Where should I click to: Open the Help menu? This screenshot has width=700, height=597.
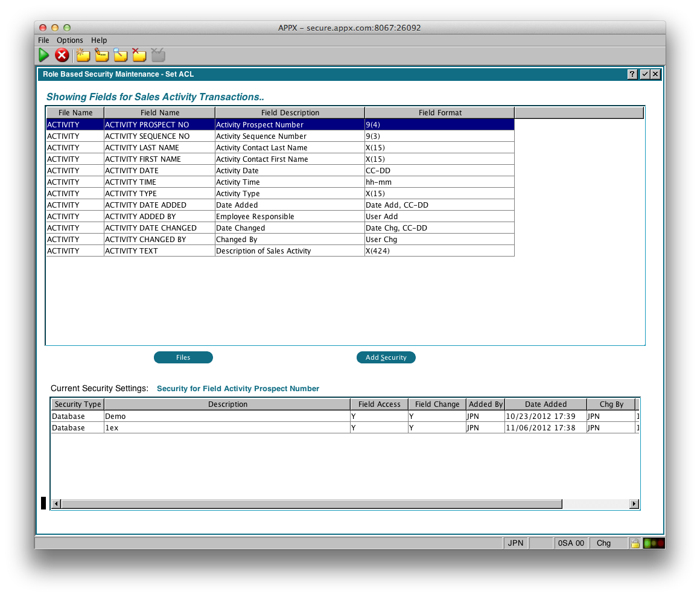click(99, 40)
